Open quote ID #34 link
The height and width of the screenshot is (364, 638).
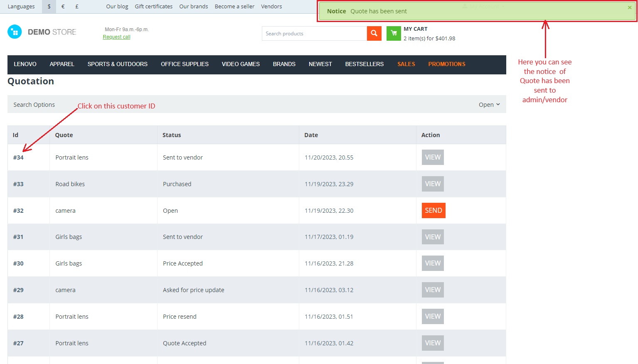coord(18,157)
